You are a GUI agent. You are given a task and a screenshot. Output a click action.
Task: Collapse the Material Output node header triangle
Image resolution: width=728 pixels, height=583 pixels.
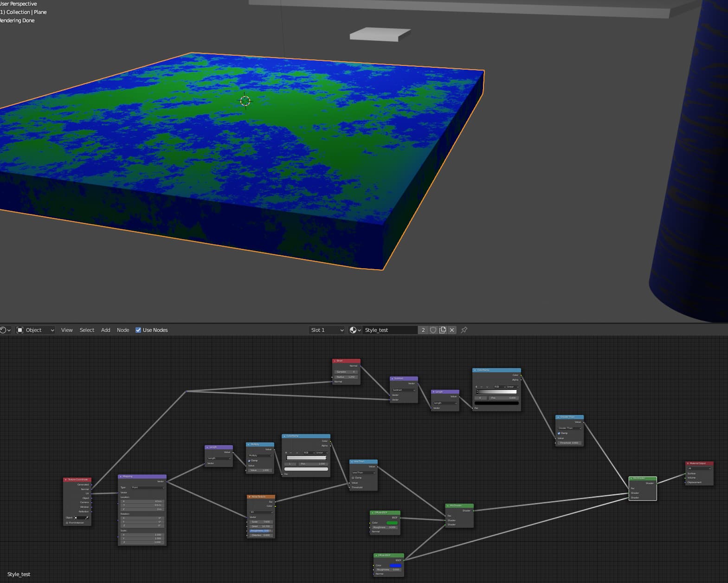[688, 463]
